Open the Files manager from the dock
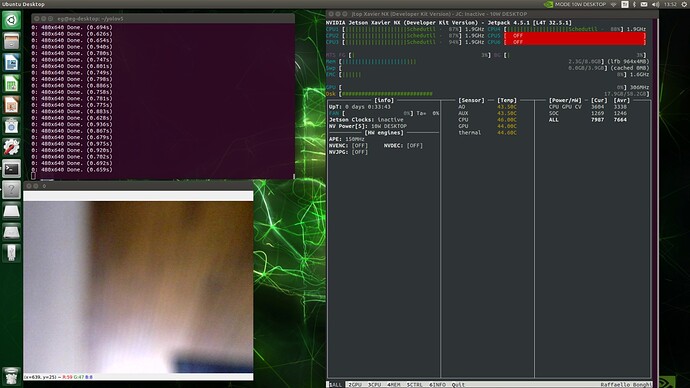This screenshot has height=388, width=690. tap(11, 41)
